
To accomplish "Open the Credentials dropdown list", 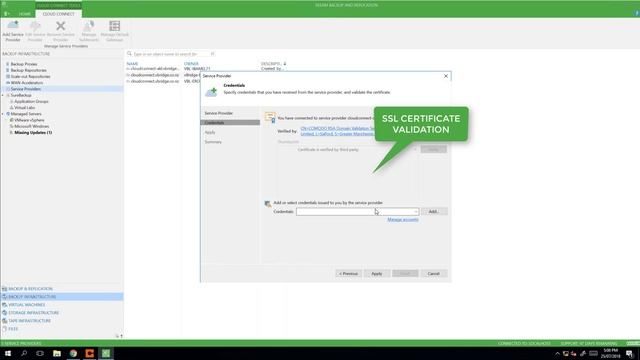I will pyautogui.click(x=416, y=211).
